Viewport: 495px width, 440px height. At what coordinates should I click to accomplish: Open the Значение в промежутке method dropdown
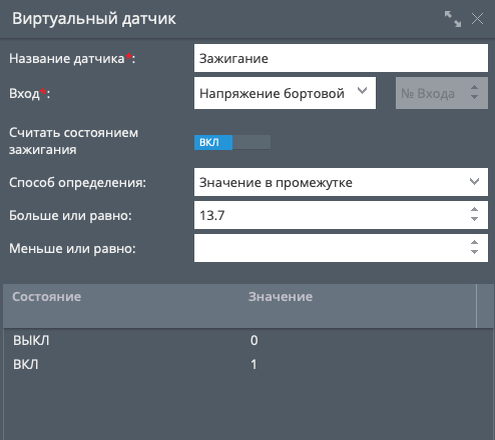[341, 182]
